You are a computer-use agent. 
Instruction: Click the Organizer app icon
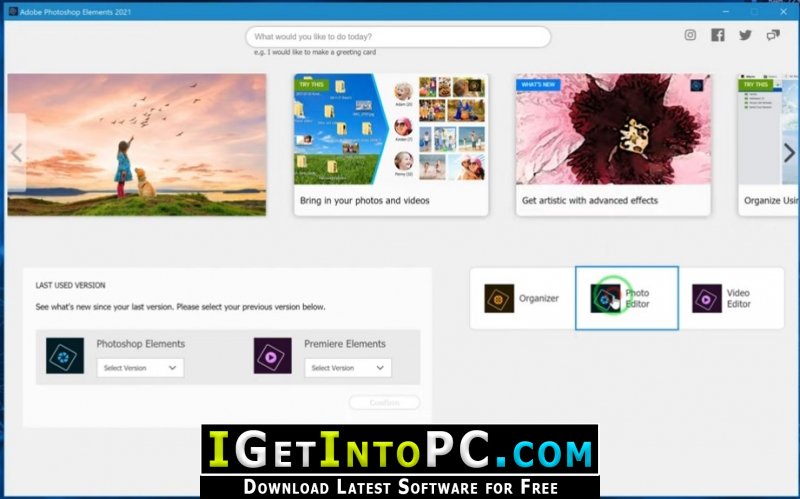coord(499,298)
